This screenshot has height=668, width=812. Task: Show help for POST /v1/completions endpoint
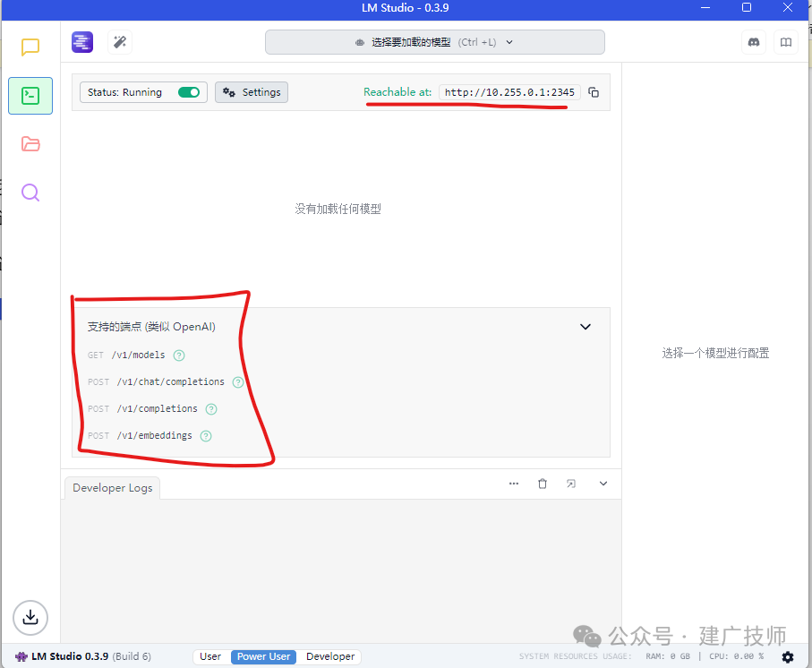(x=211, y=409)
